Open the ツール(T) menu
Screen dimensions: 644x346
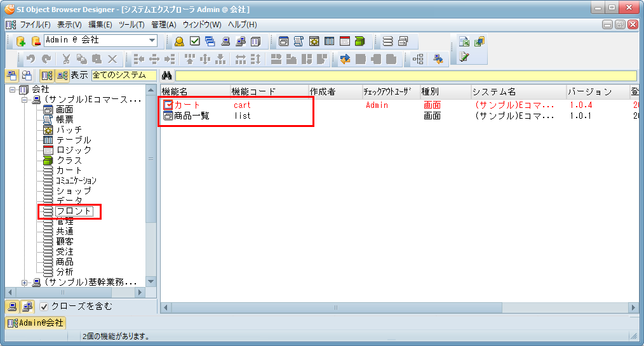(x=131, y=25)
